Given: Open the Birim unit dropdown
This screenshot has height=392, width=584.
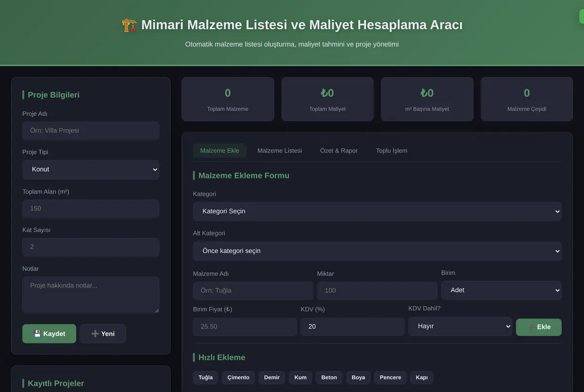Looking at the screenshot, I should tap(501, 290).
